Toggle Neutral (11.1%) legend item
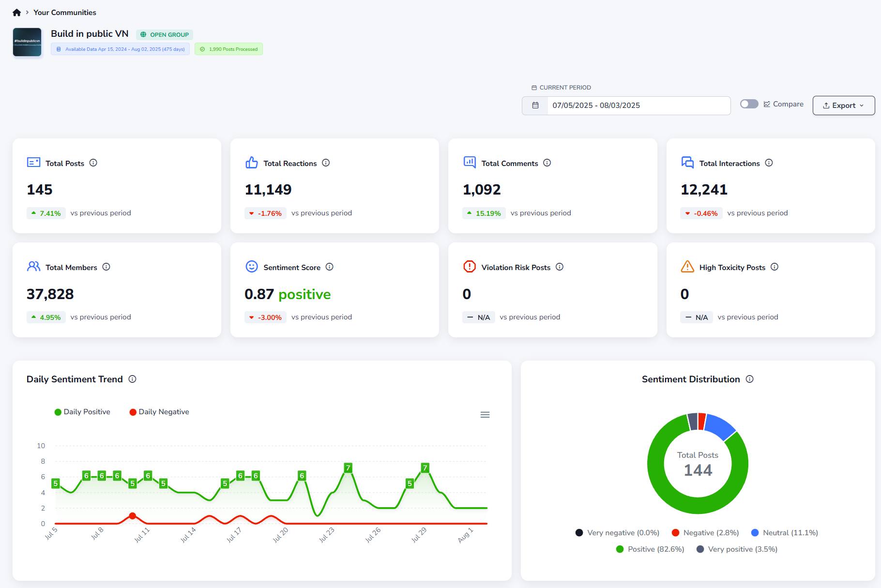Screen dimensions: 881x588 (784, 533)
